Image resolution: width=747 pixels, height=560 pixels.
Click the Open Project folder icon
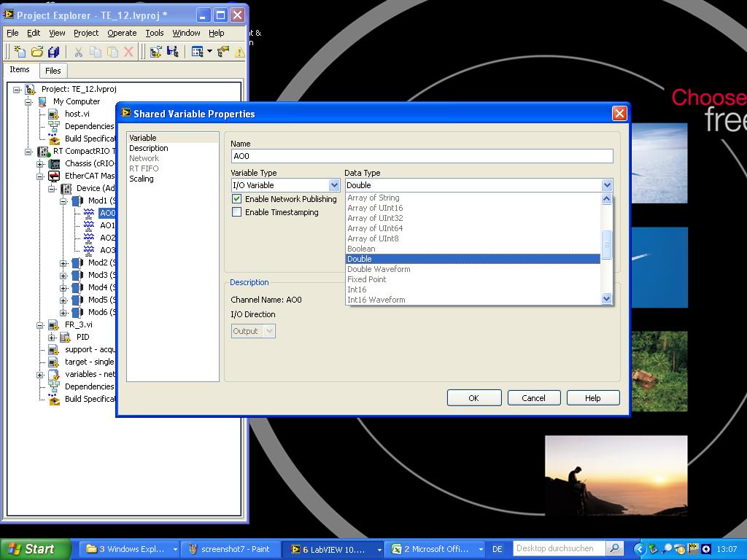tap(36, 52)
